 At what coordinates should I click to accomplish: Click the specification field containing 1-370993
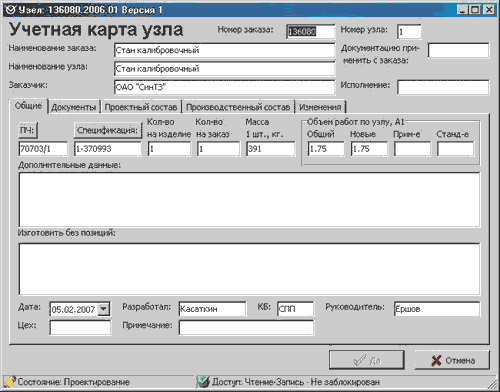[x=108, y=149]
